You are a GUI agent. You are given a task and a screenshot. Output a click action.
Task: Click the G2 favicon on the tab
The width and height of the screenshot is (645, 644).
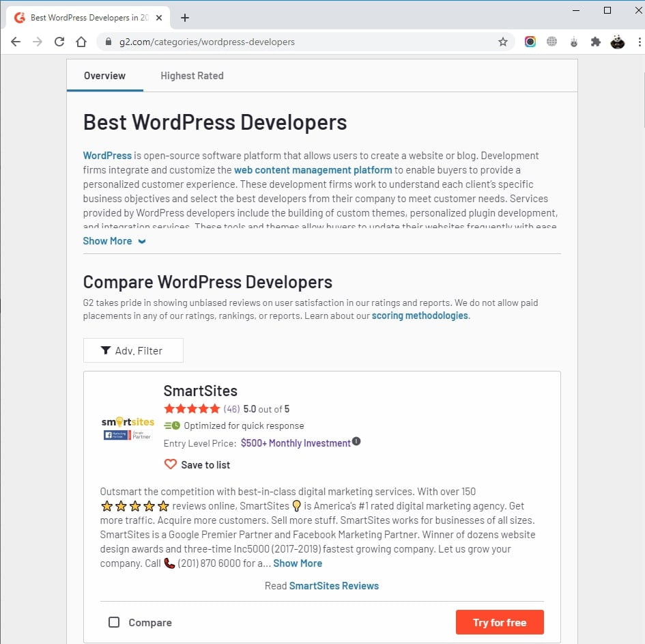pyautogui.click(x=20, y=18)
